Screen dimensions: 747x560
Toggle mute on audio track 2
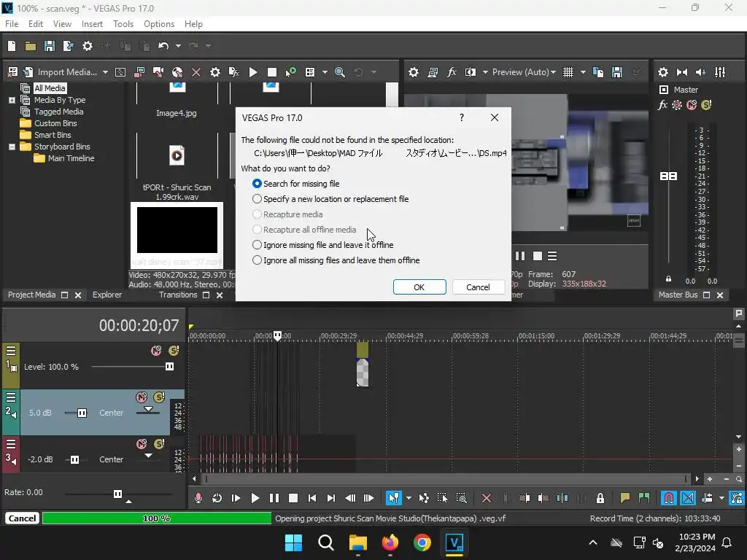[142, 397]
